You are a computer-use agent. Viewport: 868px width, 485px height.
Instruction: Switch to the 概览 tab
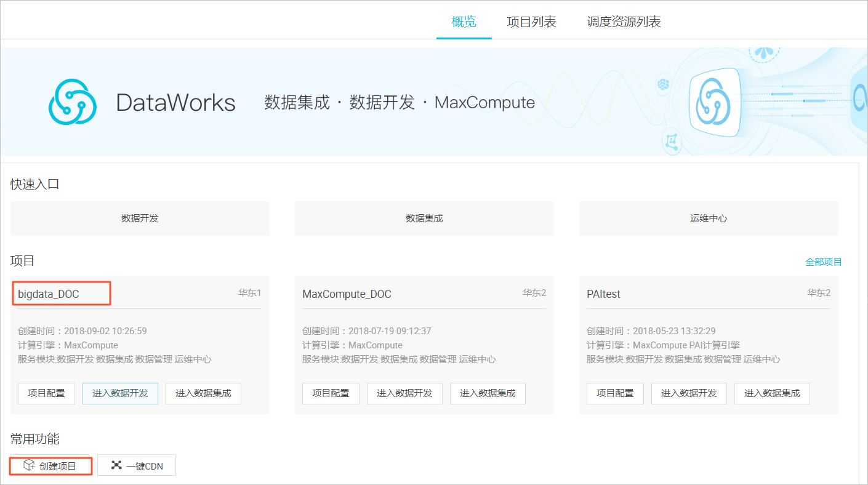tap(464, 22)
